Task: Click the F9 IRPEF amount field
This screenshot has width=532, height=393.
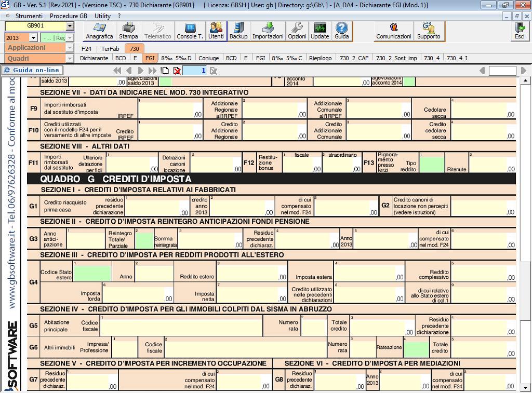Action: pyautogui.click(x=170, y=109)
